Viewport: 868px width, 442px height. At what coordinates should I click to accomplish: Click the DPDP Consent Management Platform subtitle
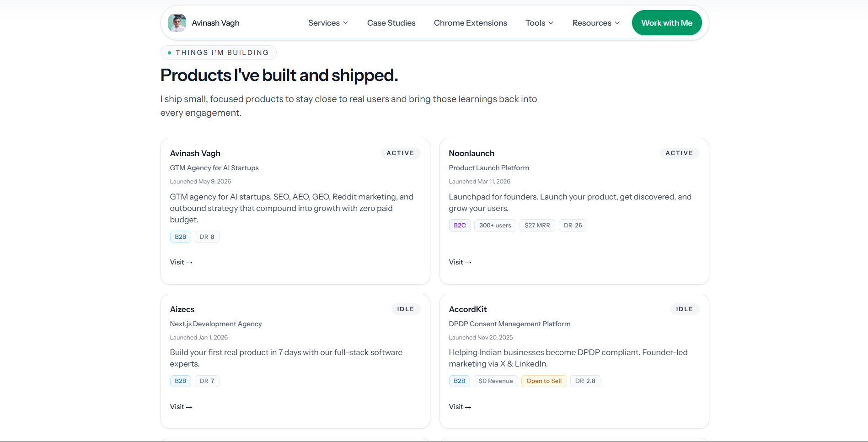click(509, 324)
